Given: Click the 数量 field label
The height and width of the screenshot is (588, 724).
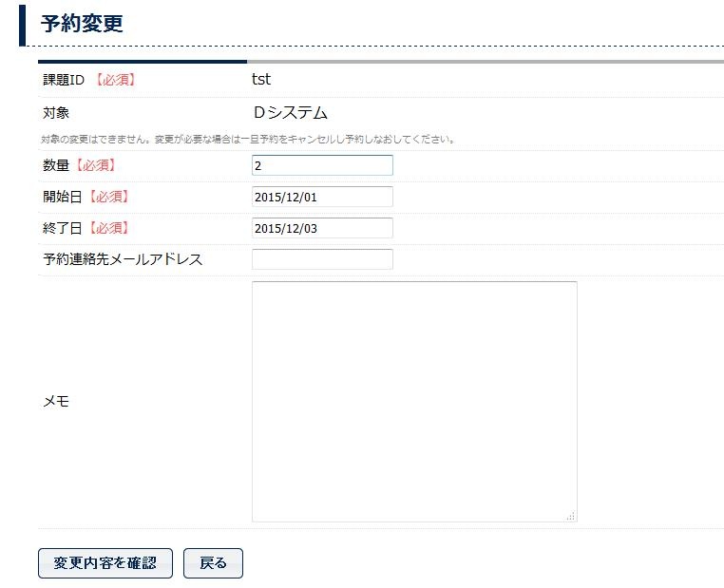Looking at the screenshot, I should [56, 165].
